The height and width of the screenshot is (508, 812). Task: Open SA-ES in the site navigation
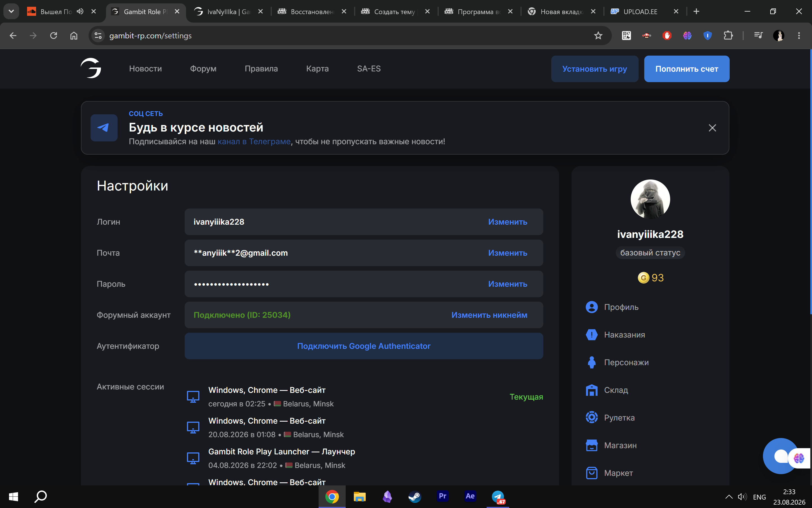coord(369,69)
